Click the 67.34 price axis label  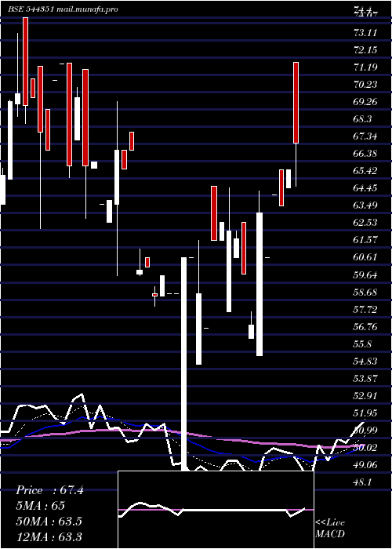(365, 136)
